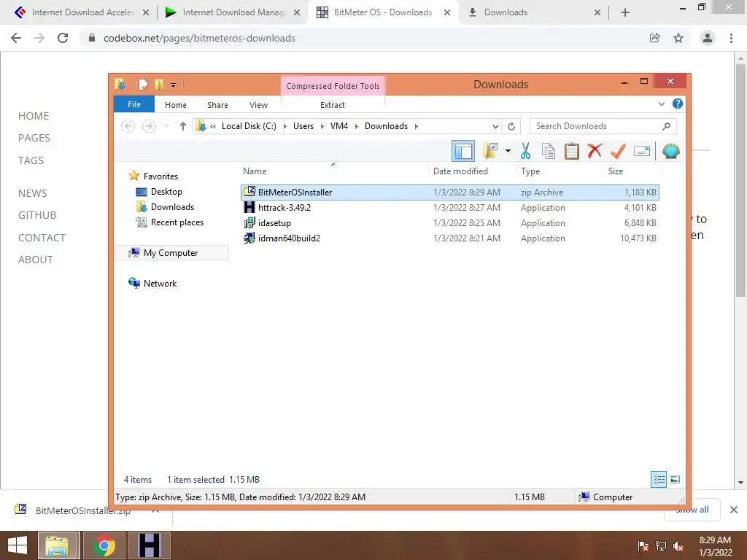The image size is (747, 560).
Task: Open Chrome profile avatar menu
Action: 708,38
